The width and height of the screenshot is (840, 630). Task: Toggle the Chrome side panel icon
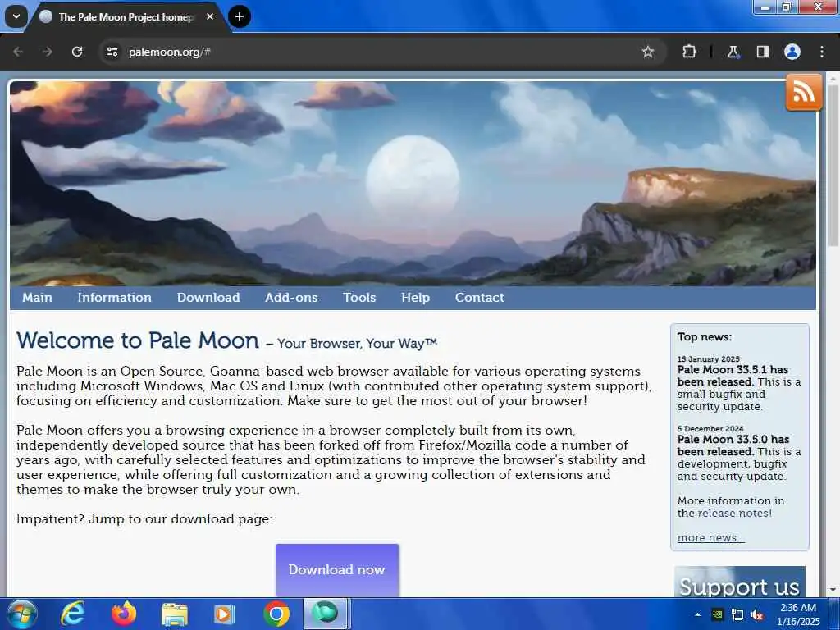tap(762, 52)
